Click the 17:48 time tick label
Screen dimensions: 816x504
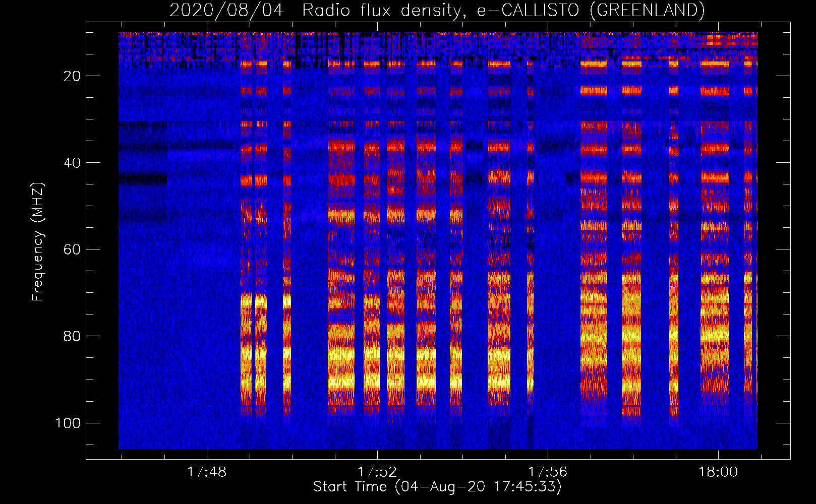[x=207, y=472]
